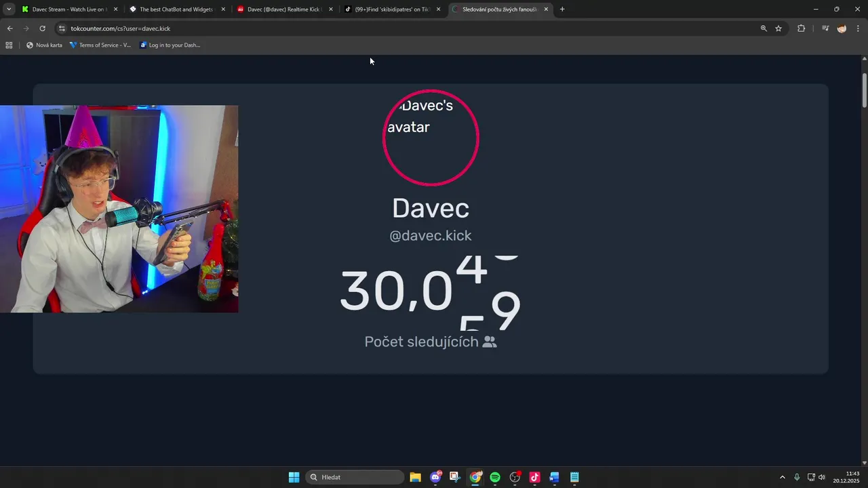Switch to Davec Realtime Kick tab
The image size is (868, 488).
tap(285, 9)
